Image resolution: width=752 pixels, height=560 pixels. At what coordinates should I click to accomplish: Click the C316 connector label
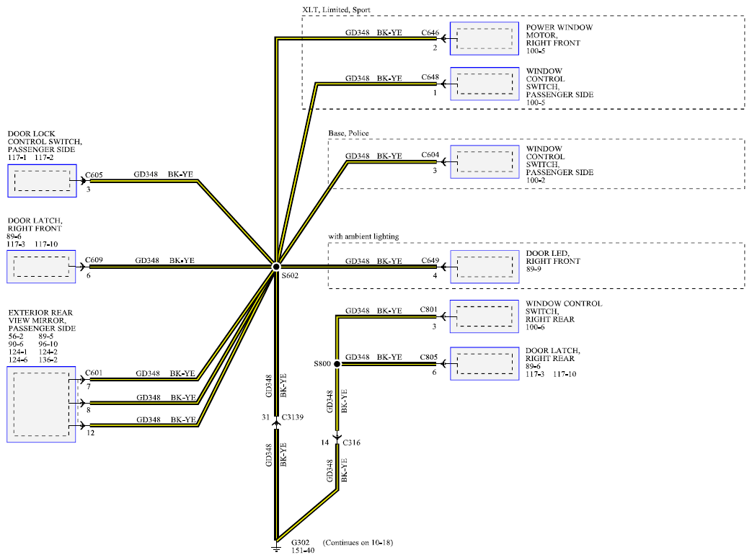click(352, 443)
